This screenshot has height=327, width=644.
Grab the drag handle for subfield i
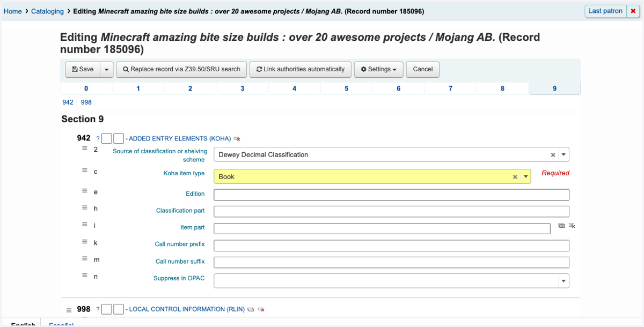tap(85, 225)
